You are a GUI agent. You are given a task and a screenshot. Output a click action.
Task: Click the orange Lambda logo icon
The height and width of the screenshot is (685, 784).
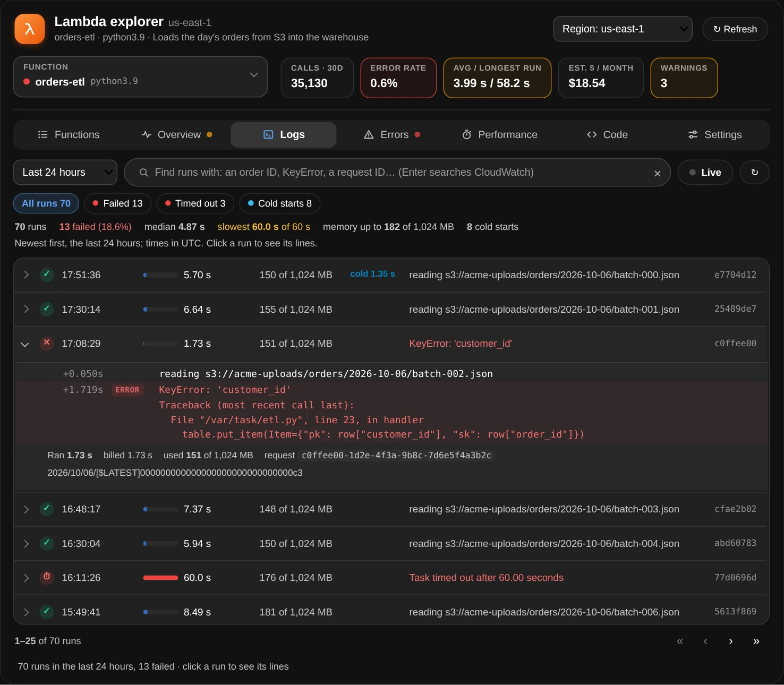30,29
